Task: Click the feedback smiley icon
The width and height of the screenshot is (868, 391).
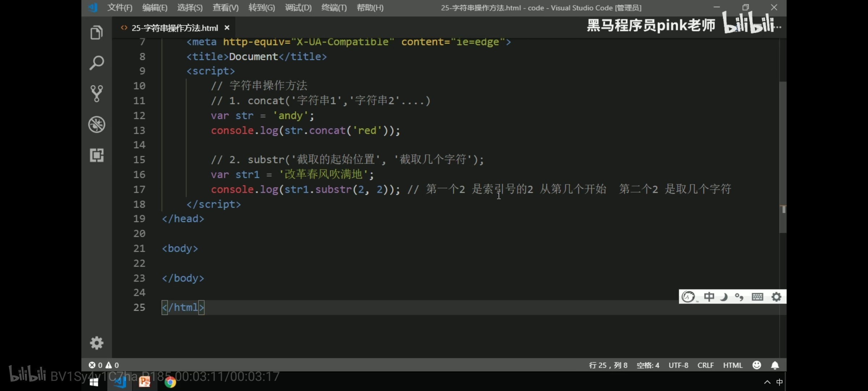Action: point(757,365)
